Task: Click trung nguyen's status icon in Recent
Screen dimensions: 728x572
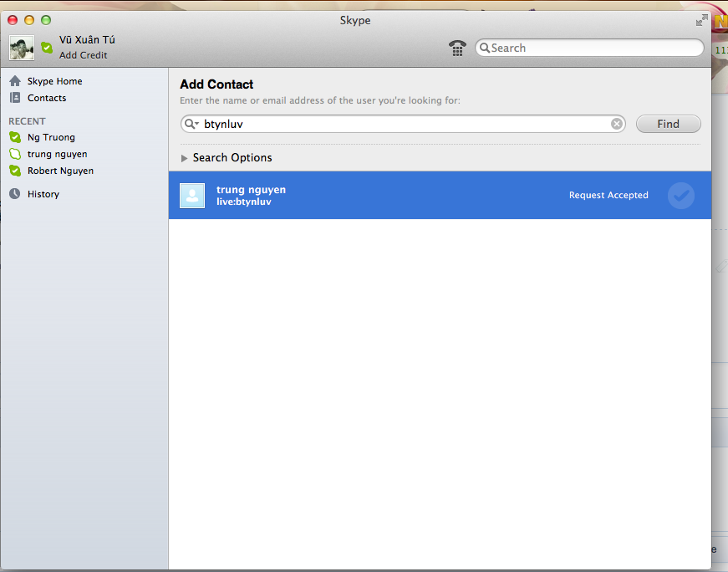Action: pyautogui.click(x=15, y=154)
